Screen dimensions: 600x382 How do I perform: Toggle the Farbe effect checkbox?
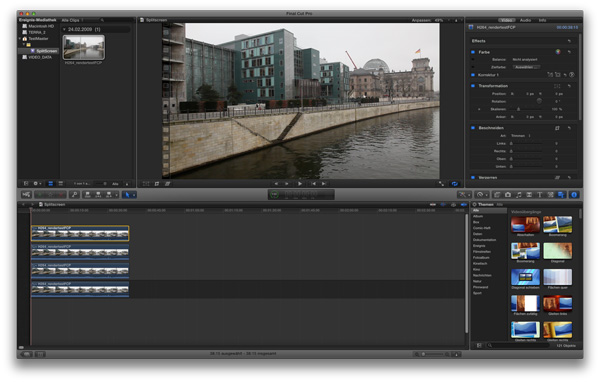click(x=473, y=52)
